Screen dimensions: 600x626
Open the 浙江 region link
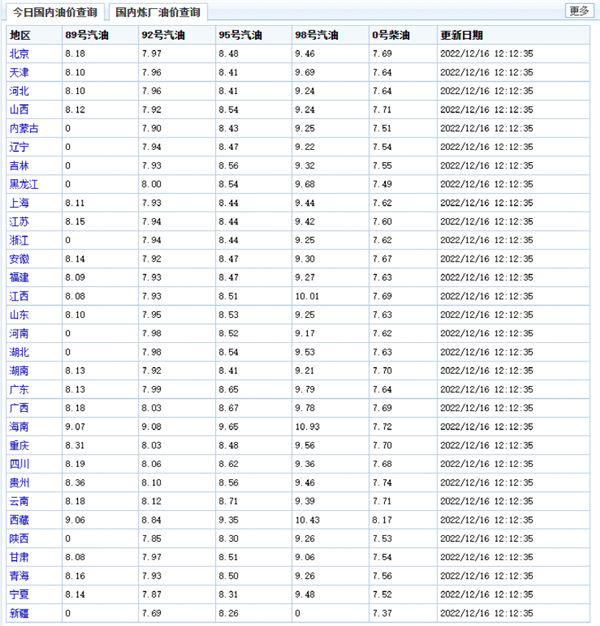pos(19,240)
